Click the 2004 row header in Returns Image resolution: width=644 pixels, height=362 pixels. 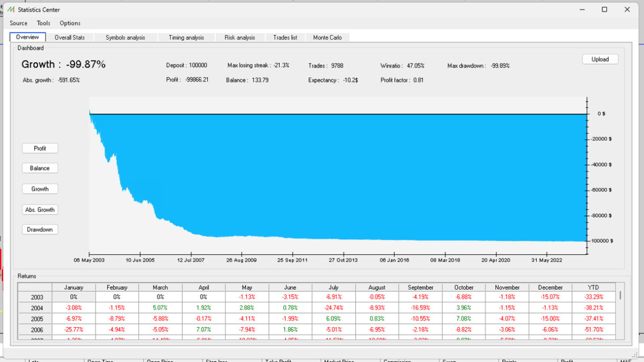point(33,308)
